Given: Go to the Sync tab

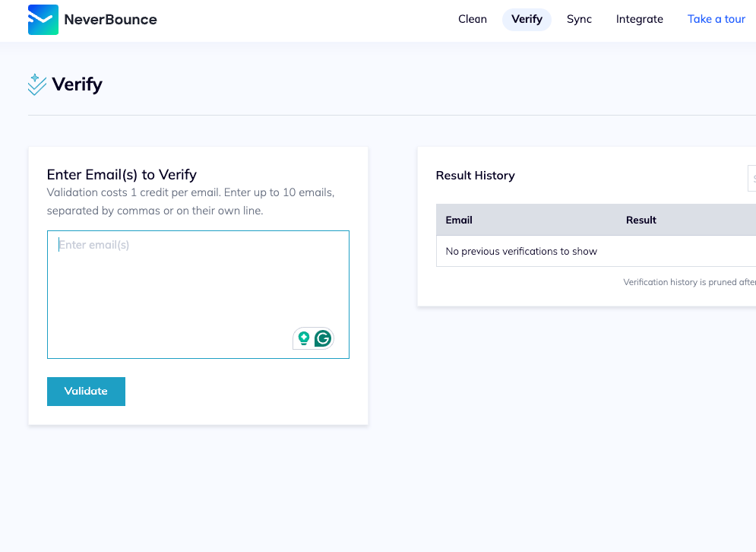Looking at the screenshot, I should (x=579, y=19).
